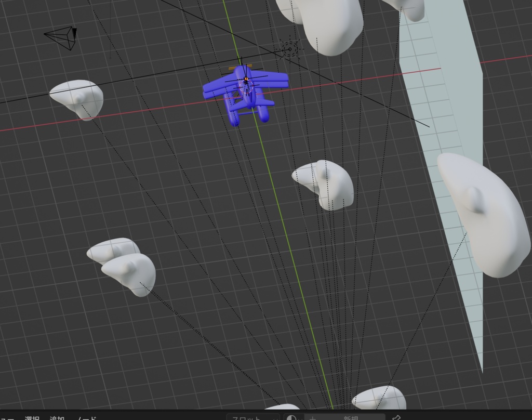Open the ノード menu

tap(87, 418)
